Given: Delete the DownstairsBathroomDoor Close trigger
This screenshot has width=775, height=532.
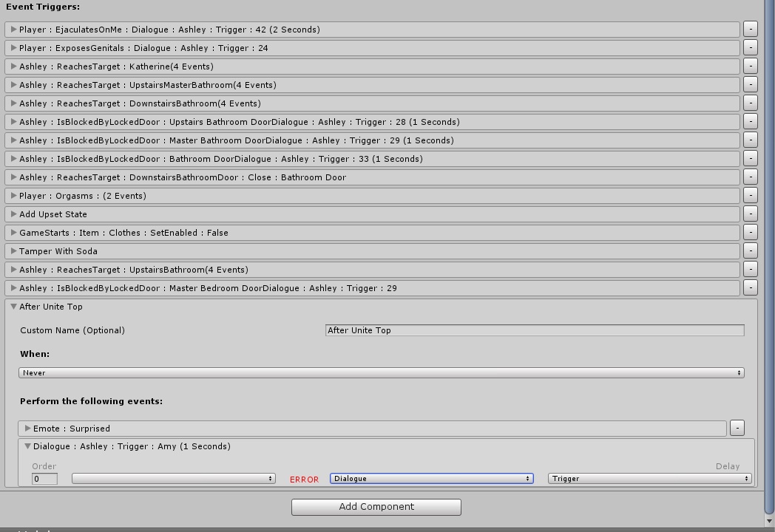Looking at the screenshot, I should pos(750,177).
